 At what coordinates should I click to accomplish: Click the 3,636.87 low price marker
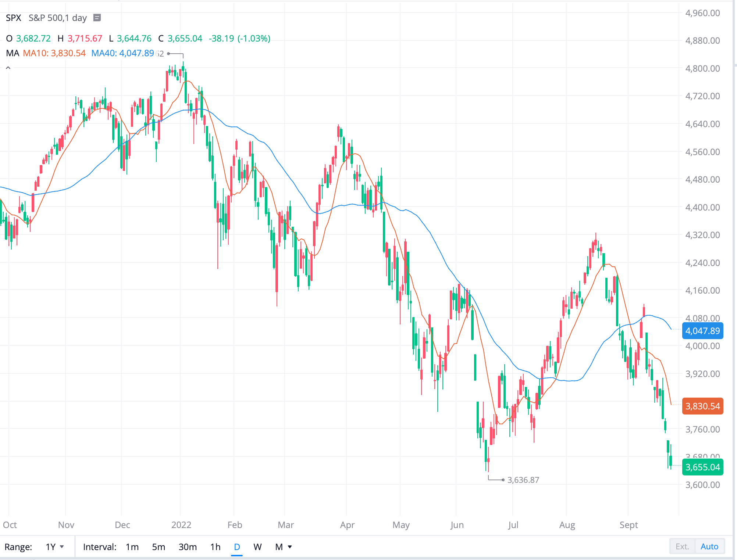(523, 480)
